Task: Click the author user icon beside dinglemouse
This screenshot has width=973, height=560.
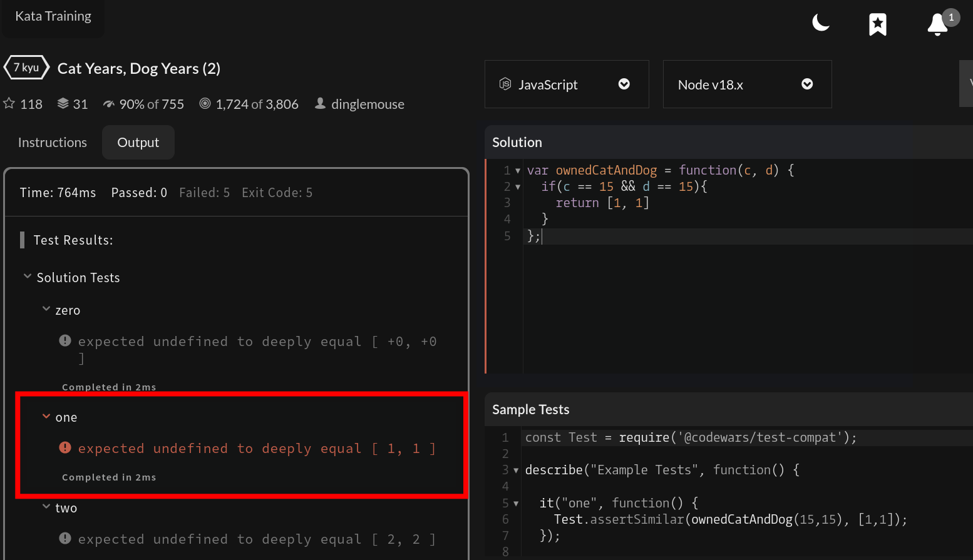Action: click(x=320, y=103)
